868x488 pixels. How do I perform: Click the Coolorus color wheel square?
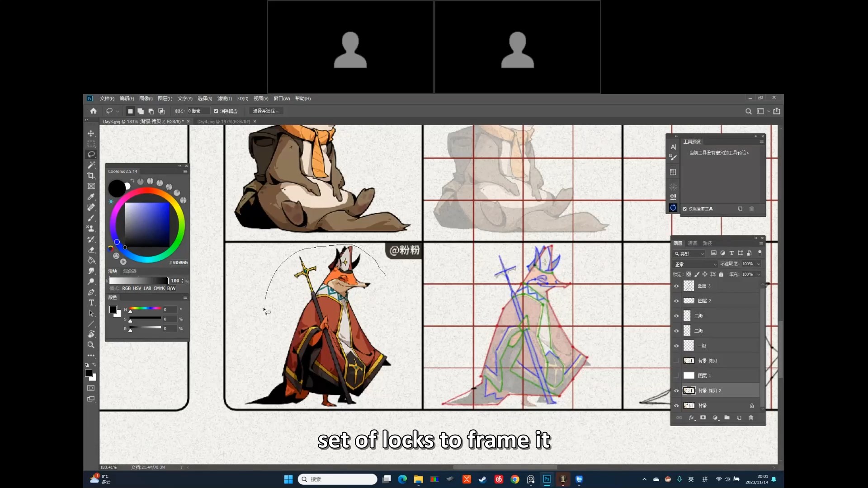(x=147, y=225)
